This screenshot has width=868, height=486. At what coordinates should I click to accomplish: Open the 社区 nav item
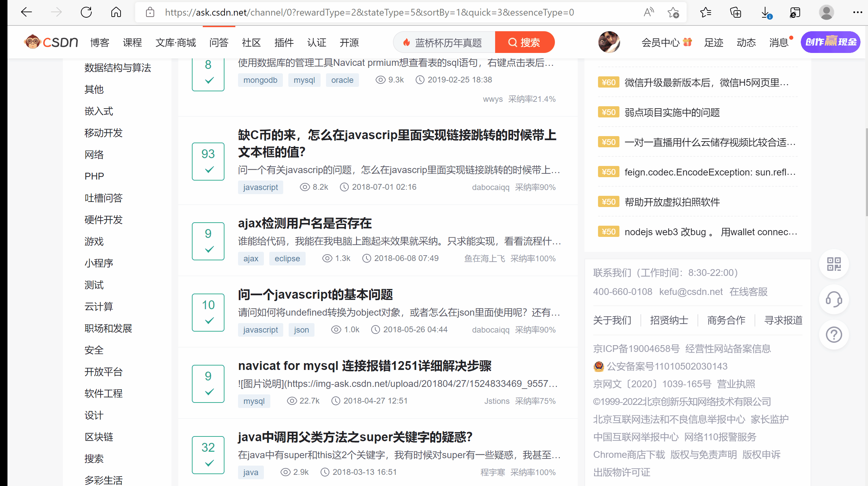(251, 42)
